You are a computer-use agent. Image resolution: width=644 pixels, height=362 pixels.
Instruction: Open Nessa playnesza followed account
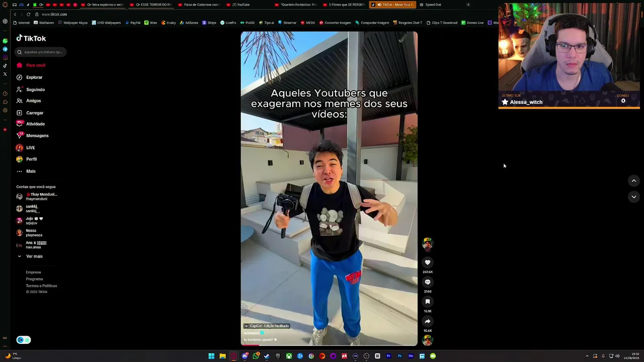coord(29,233)
